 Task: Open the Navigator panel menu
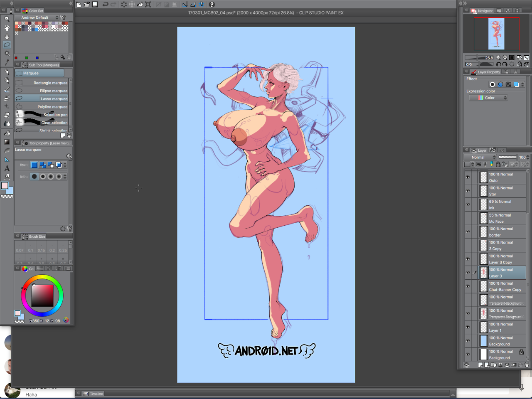click(x=466, y=10)
